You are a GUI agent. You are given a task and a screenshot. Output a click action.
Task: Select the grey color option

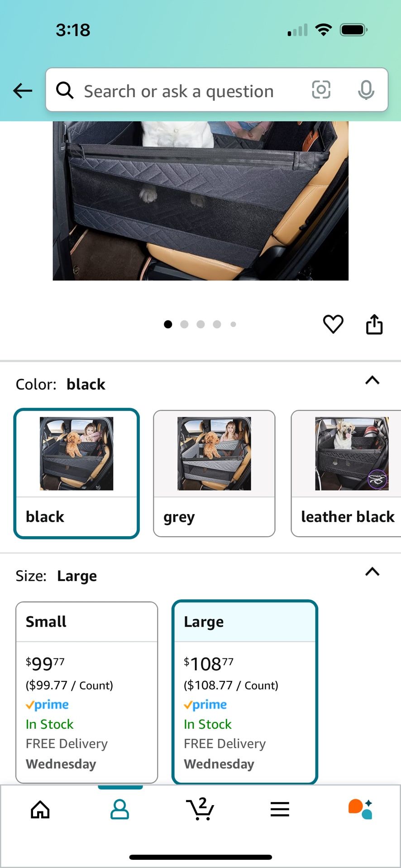click(214, 473)
